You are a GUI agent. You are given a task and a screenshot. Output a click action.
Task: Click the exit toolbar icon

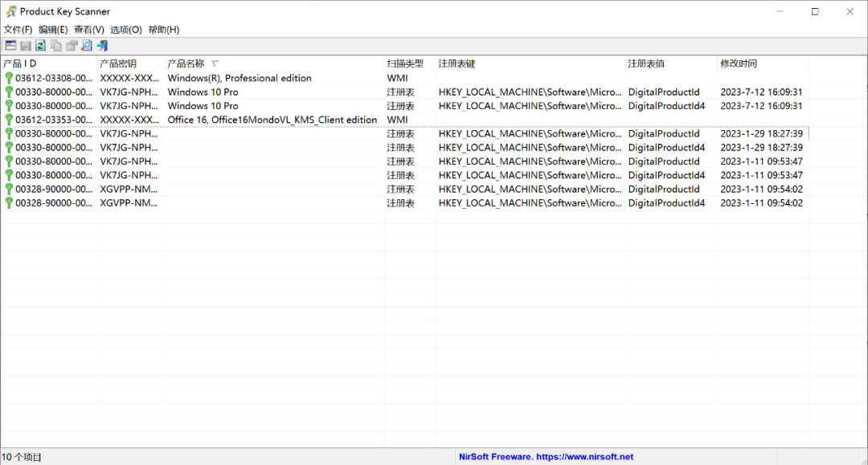click(102, 46)
